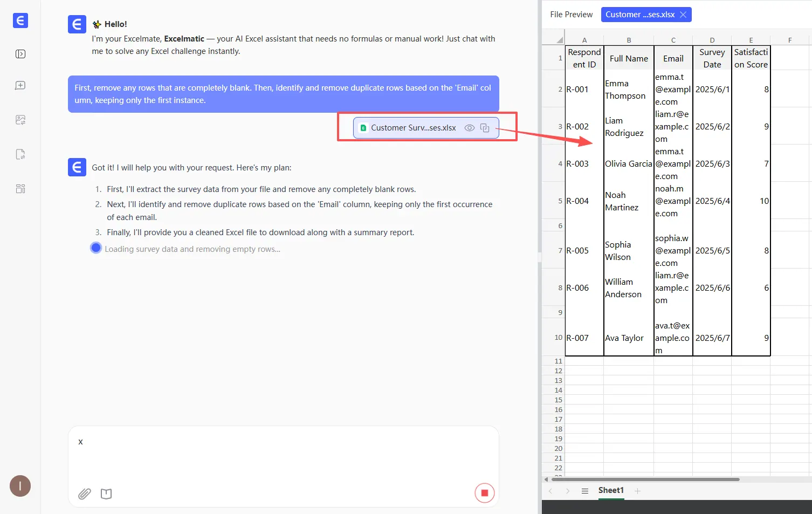Image resolution: width=812 pixels, height=514 pixels.
Task: Open the prompt library book icon
Action: click(x=106, y=494)
